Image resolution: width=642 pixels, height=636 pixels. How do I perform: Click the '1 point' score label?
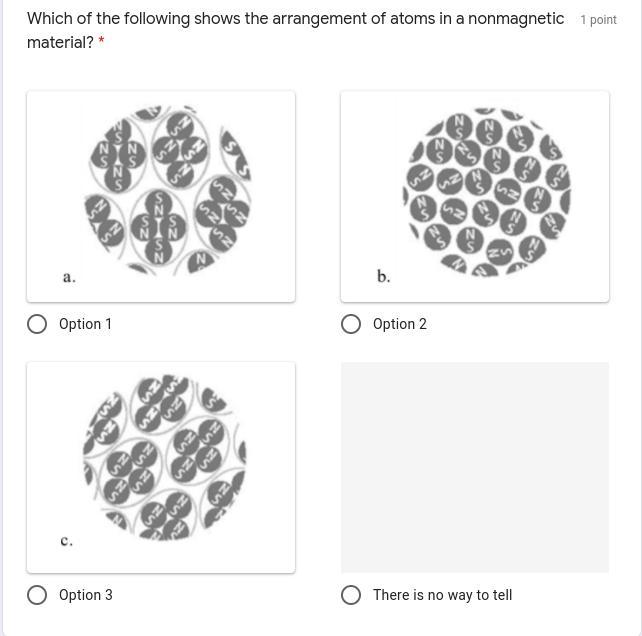pos(598,20)
